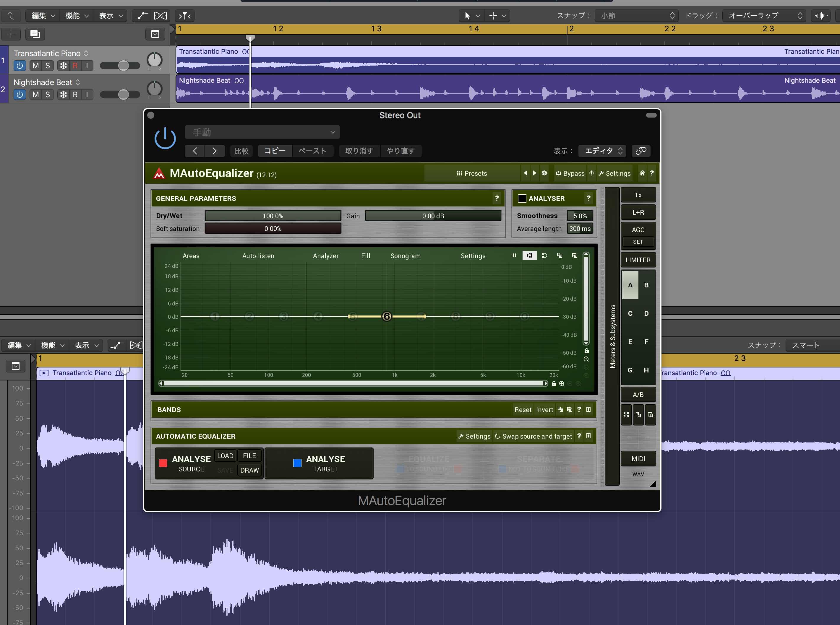Click the random preset dice icon

tap(544, 173)
